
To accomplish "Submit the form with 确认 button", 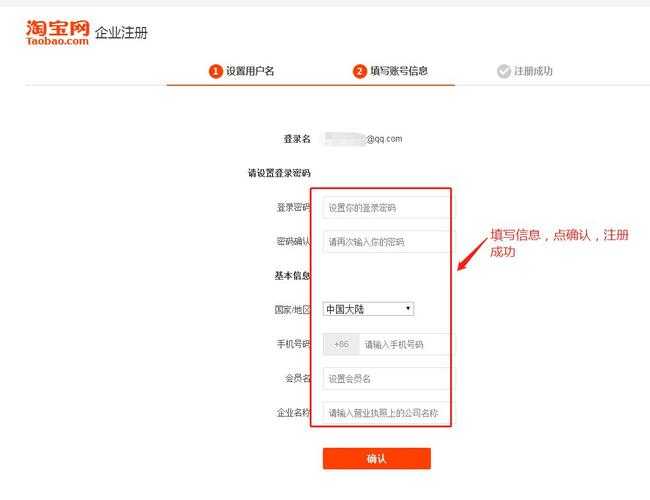I will coord(376,459).
